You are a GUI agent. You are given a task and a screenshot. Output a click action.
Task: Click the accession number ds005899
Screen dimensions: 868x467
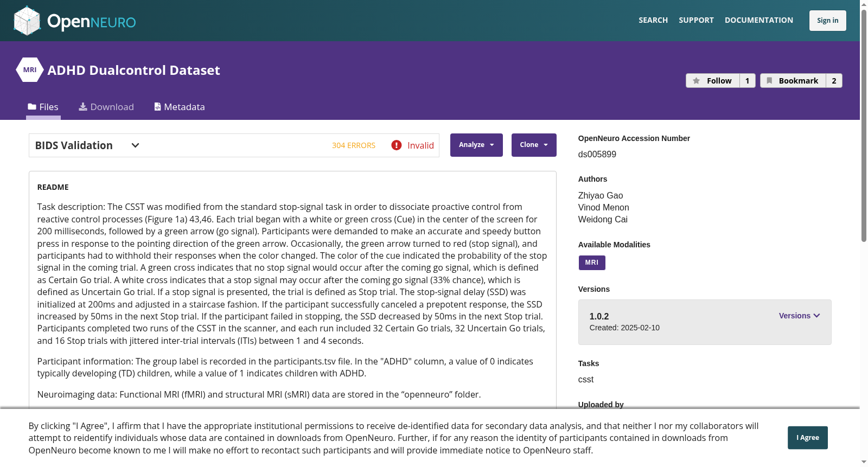[x=597, y=154]
